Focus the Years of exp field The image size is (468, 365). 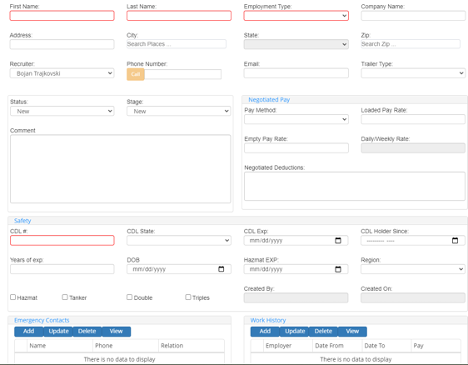point(62,269)
